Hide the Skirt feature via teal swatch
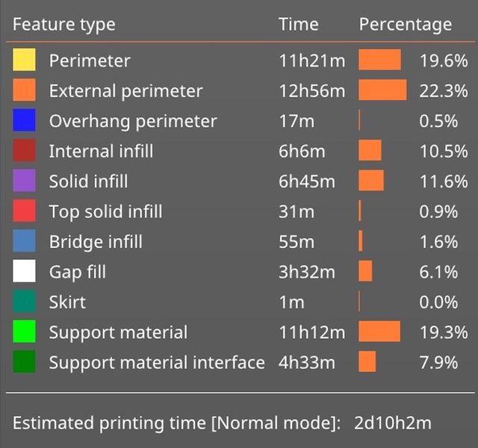The height and width of the screenshot is (448, 478). pos(24,302)
